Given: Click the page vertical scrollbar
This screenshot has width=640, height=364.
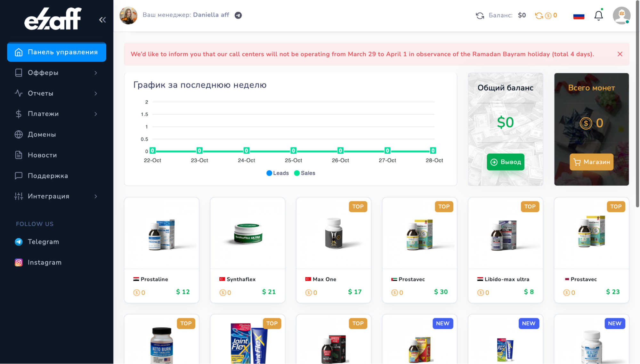Looking at the screenshot, I should pyautogui.click(x=637, y=104).
